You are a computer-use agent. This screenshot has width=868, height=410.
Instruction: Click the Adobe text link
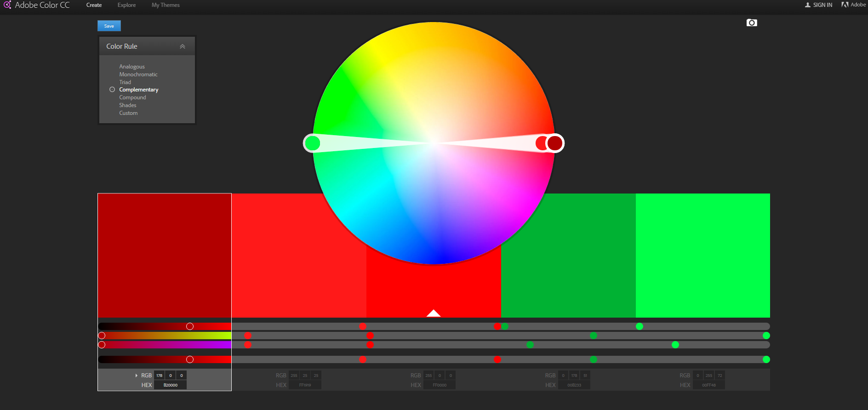pos(858,5)
